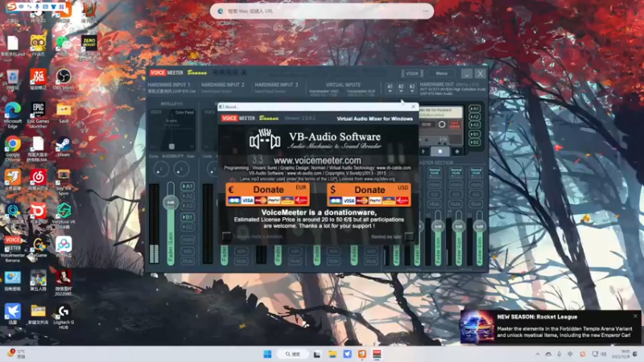Open Steam desktop icon

coord(64,146)
